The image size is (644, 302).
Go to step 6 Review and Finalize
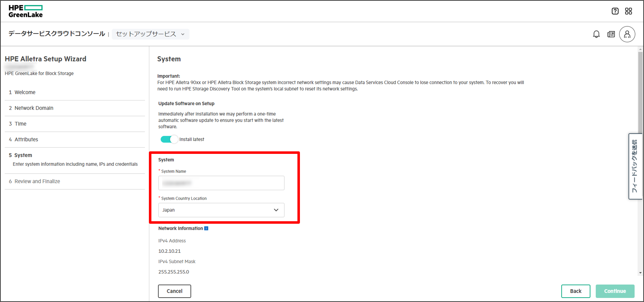tap(75, 181)
